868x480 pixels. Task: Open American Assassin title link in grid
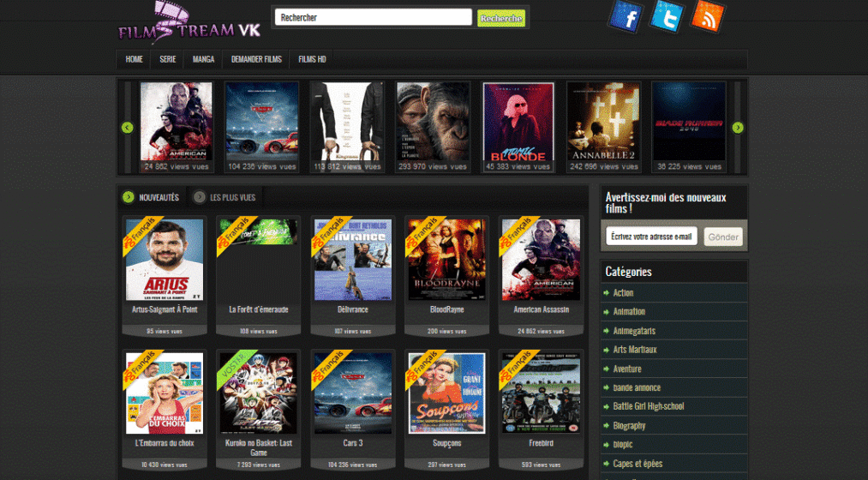coord(541,309)
